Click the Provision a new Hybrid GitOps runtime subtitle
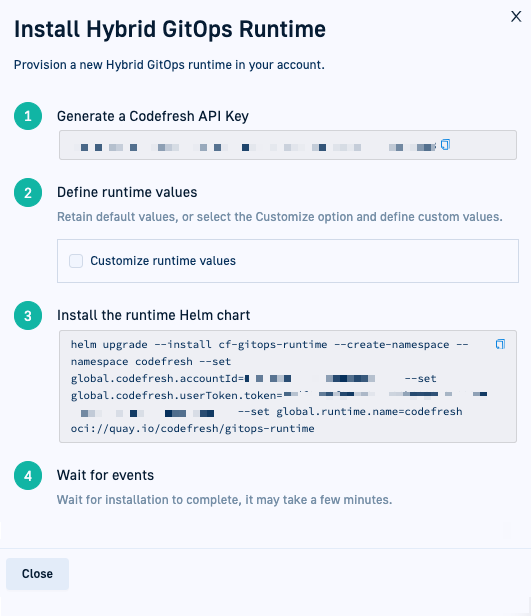The width and height of the screenshot is (531, 616). tap(169, 64)
